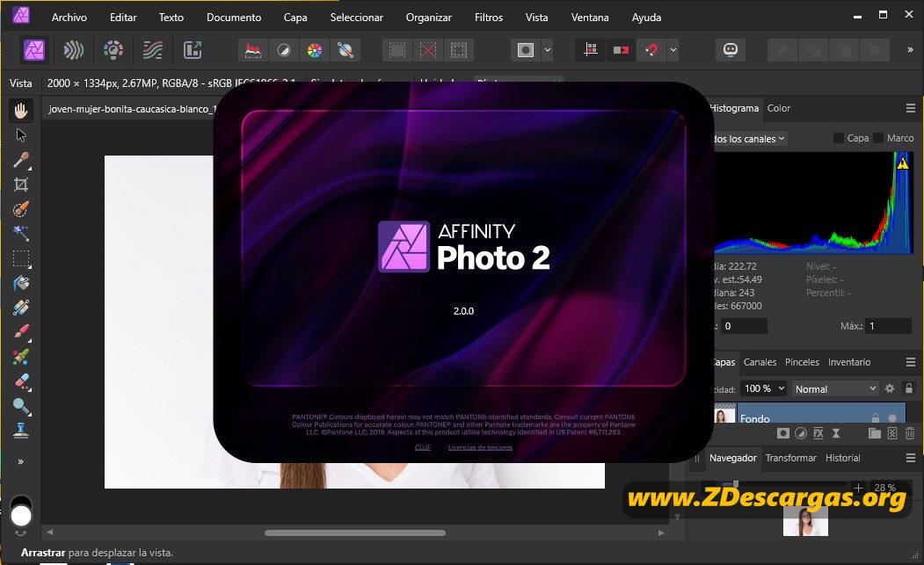
Task: Open the CLUF link on splash screen
Action: [x=423, y=448]
